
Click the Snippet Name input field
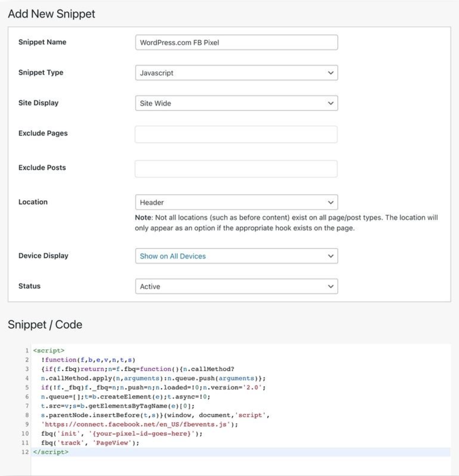(x=236, y=42)
